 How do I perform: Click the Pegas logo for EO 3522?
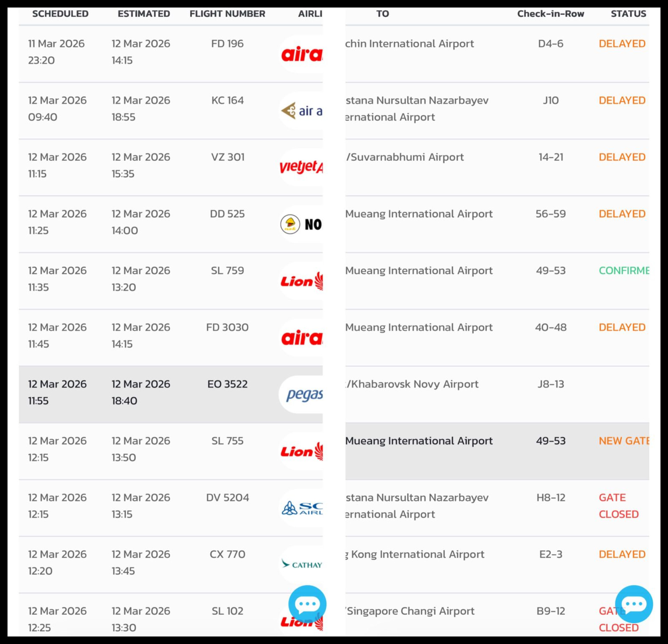tap(304, 394)
